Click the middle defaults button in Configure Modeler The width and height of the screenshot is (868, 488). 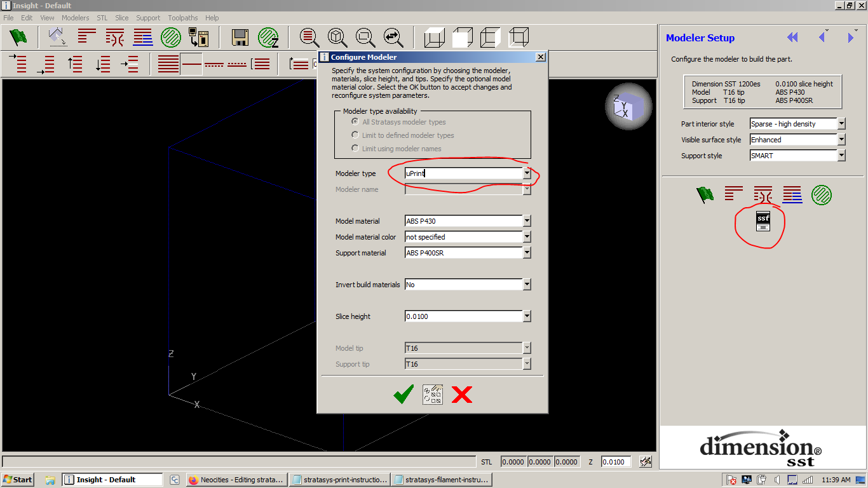pyautogui.click(x=433, y=395)
